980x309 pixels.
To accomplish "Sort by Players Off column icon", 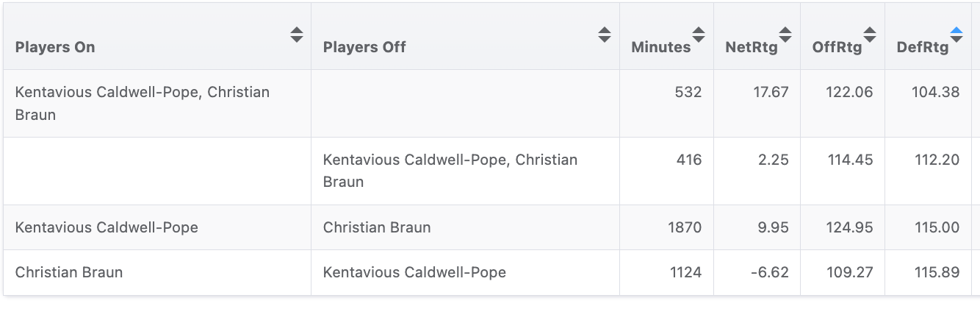I will [605, 35].
